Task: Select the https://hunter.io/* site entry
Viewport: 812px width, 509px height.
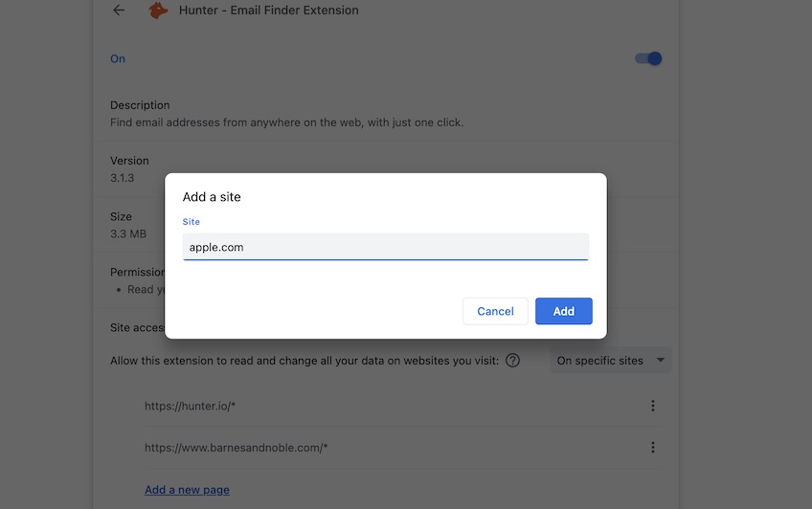Action: [190, 406]
